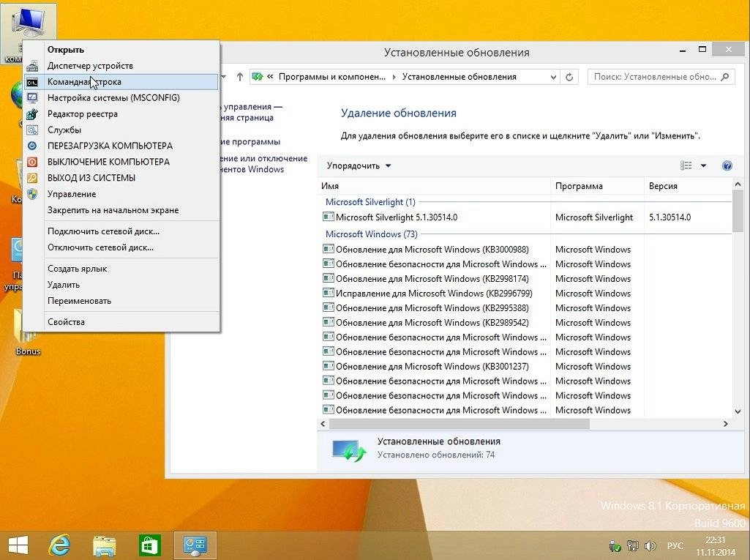Open Windows Store from taskbar
Image resolution: width=750 pixels, height=560 pixels.
[x=150, y=545]
